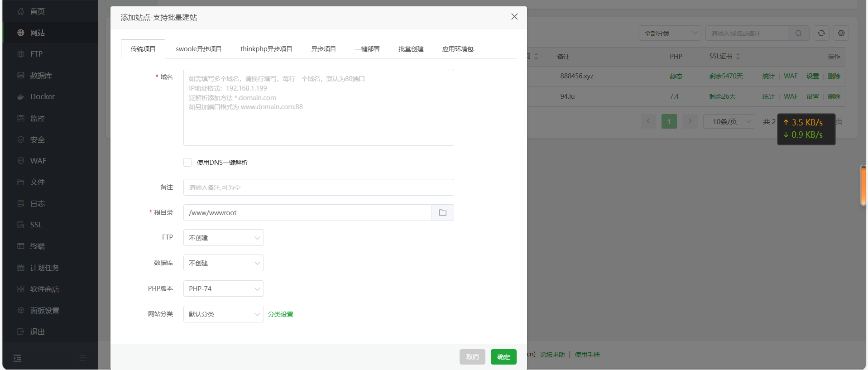Enable 使用DNS一键解析 checkbox

187,163
